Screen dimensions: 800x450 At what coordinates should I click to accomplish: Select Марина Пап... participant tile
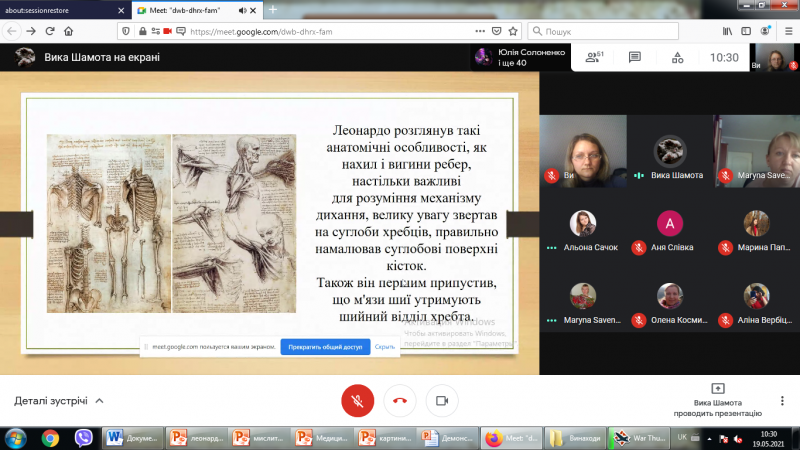[757, 223]
